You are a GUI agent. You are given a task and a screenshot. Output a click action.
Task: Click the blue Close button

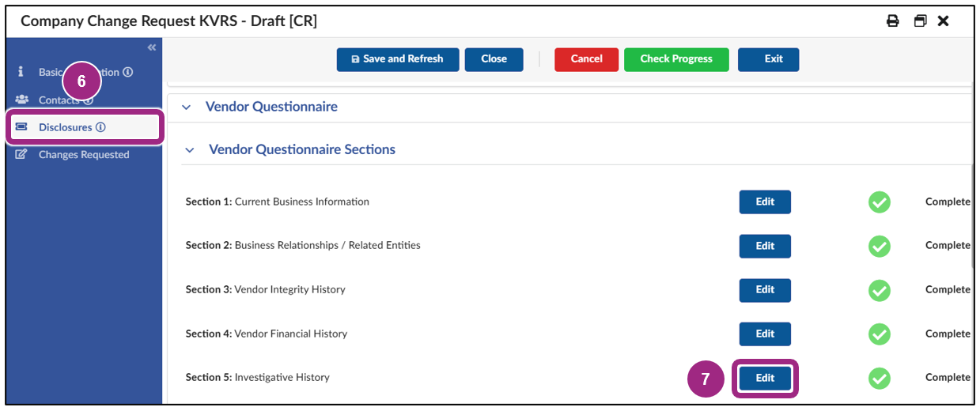[494, 59]
